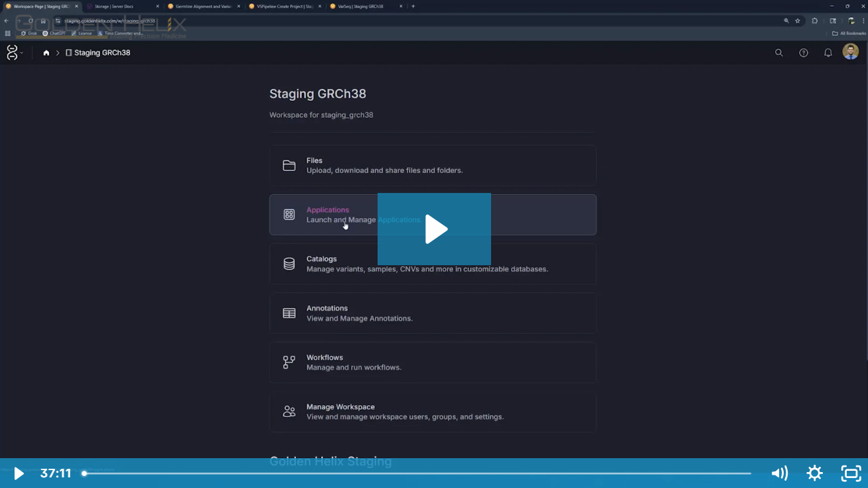This screenshot has width=868, height=488.
Task: Open video settings gear
Action: pyautogui.click(x=815, y=473)
